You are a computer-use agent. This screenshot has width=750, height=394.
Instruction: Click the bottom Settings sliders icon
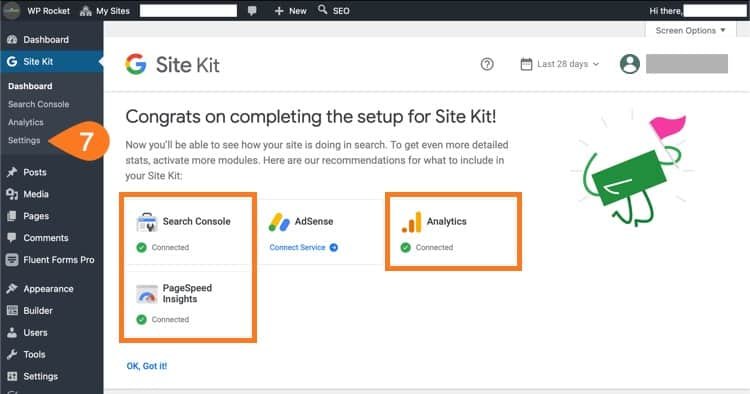(12, 376)
